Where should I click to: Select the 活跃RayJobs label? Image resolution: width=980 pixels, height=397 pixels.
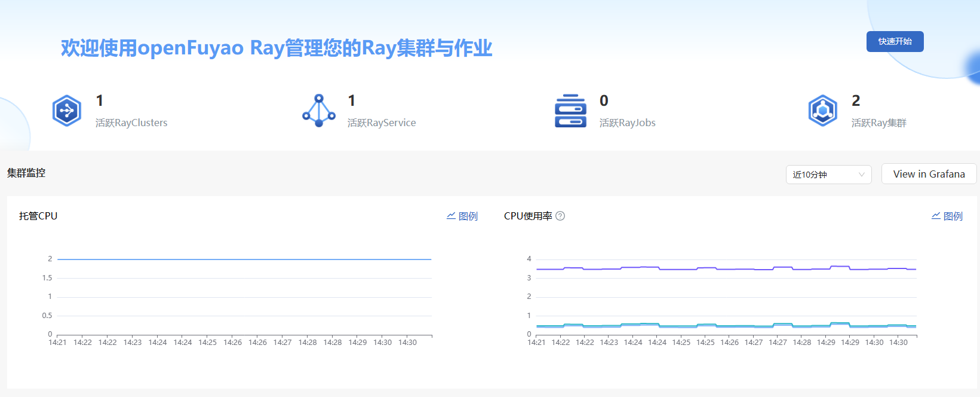627,123
